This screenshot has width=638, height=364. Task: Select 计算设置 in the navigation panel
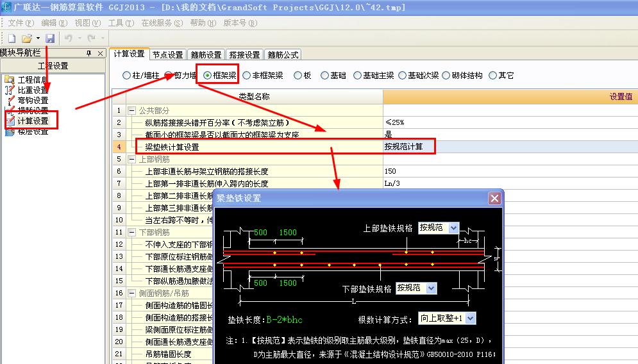click(33, 120)
